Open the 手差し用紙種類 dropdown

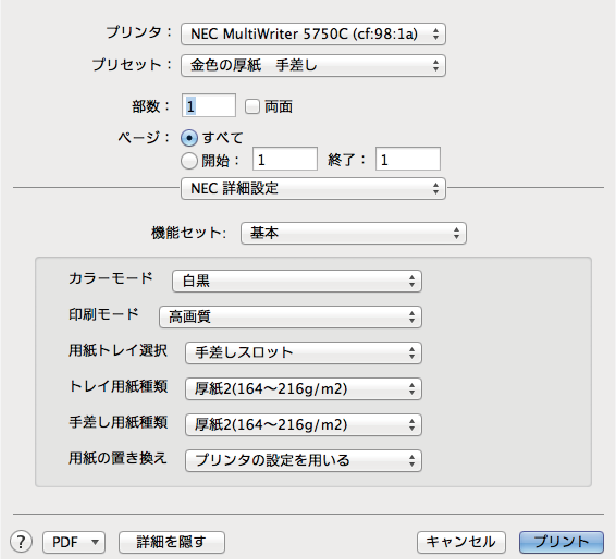pos(303,425)
